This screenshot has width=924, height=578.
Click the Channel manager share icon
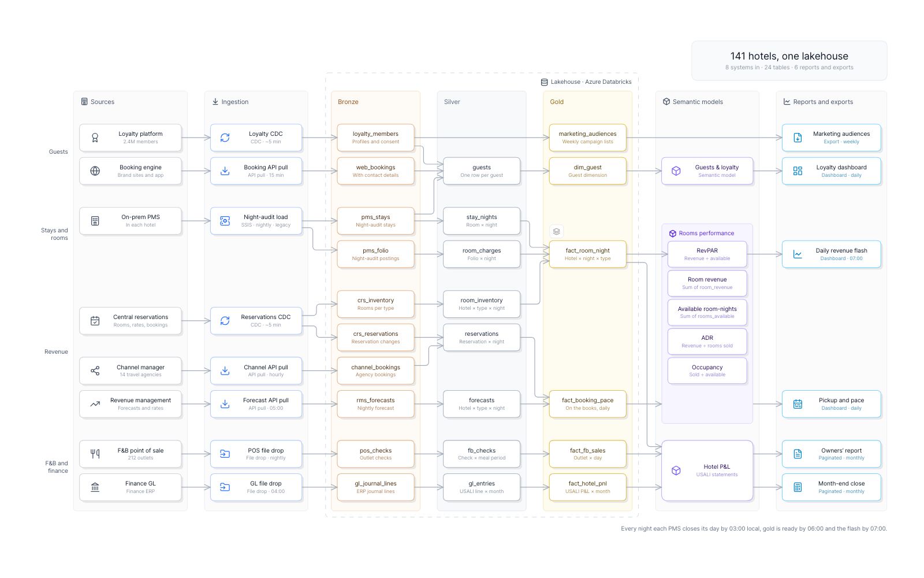(x=95, y=370)
